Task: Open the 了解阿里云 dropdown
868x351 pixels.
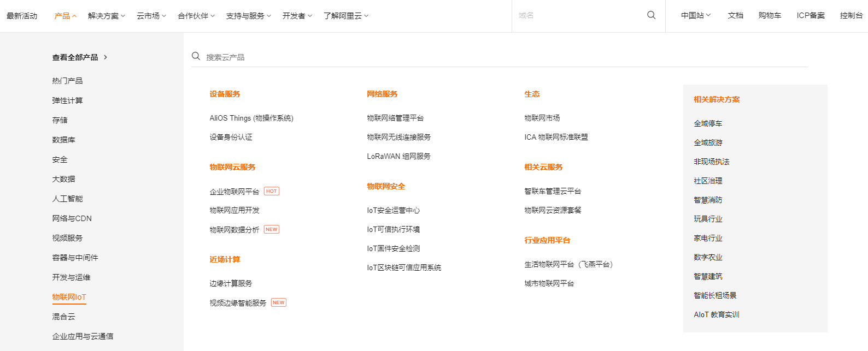Action: (x=346, y=16)
